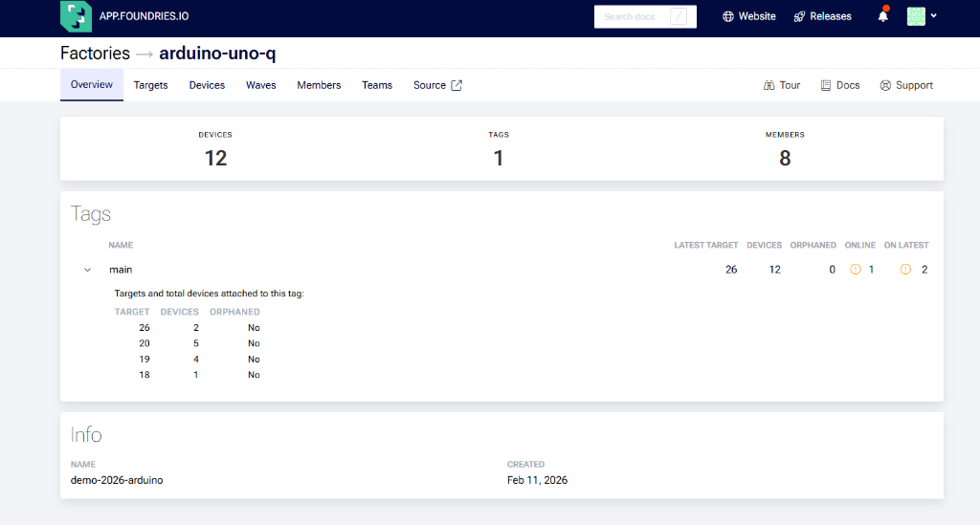
Task: Click the Info section heading
Action: tap(86, 434)
